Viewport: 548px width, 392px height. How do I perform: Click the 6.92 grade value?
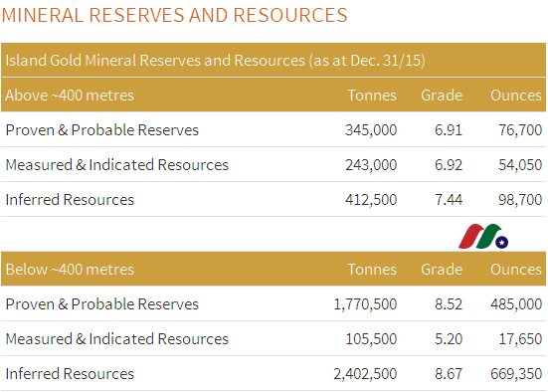[449, 165]
